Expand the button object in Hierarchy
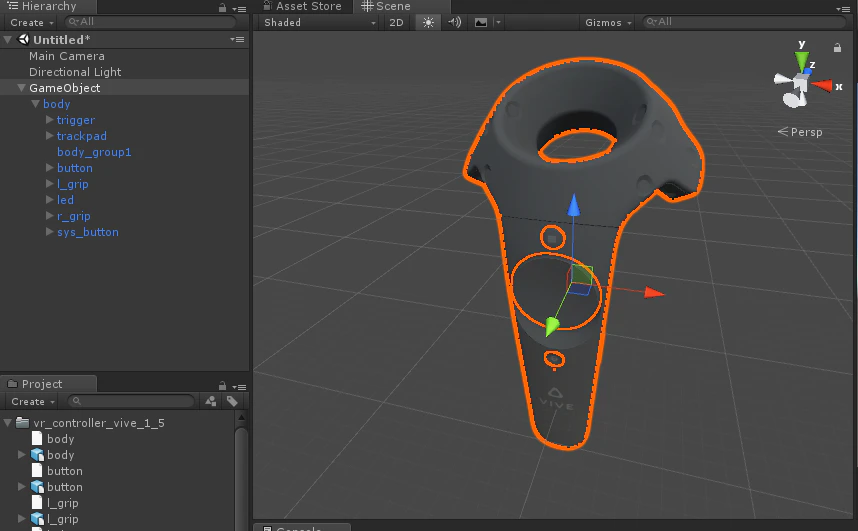Screen dimensions: 858x531 (49, 168)
